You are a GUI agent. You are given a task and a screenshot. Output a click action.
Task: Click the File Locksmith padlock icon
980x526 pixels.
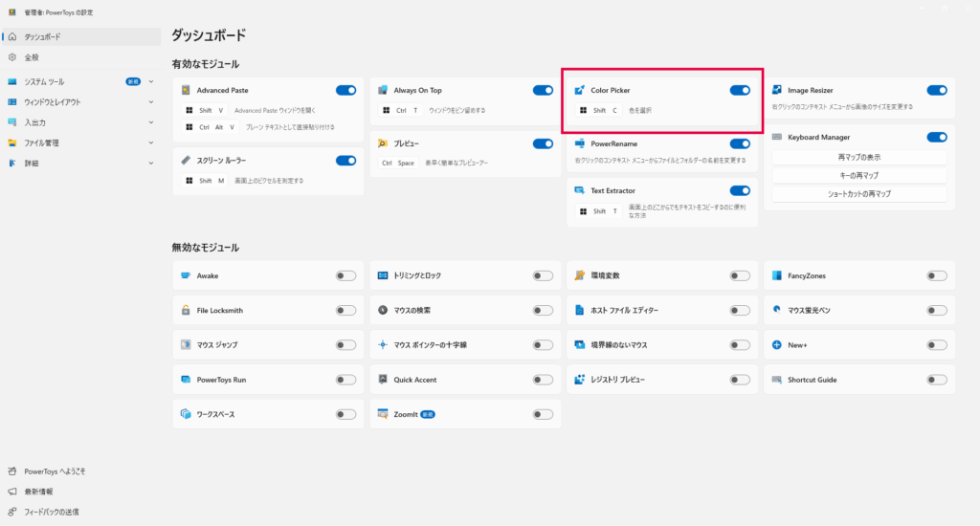click(186, 310)
